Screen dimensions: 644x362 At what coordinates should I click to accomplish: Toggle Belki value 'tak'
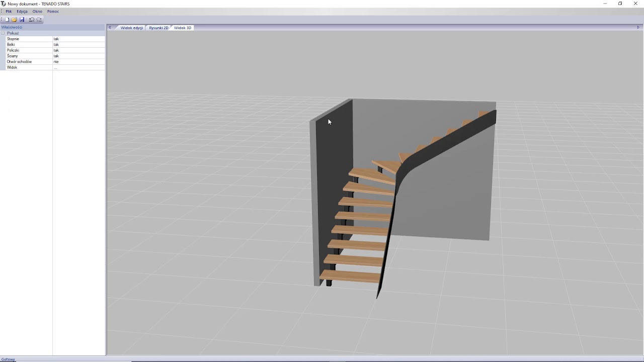pos(78,45)
